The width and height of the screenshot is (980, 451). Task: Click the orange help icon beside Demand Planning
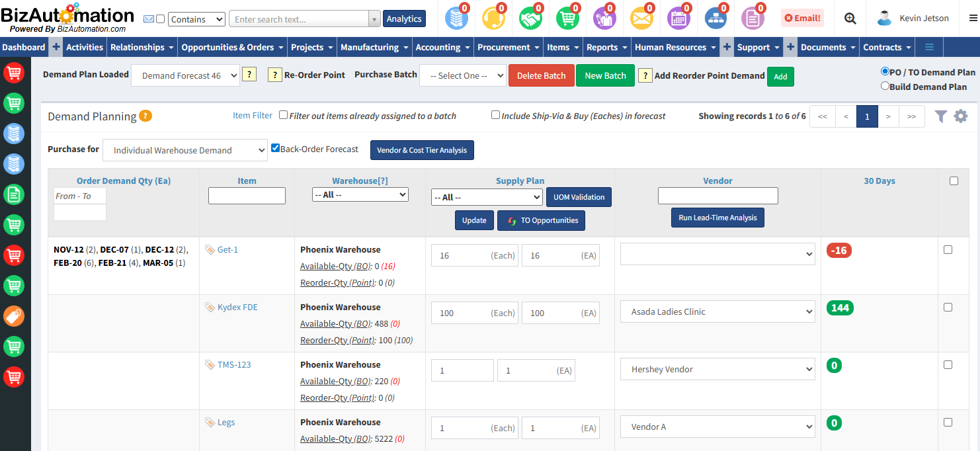[x=145, y=116]
